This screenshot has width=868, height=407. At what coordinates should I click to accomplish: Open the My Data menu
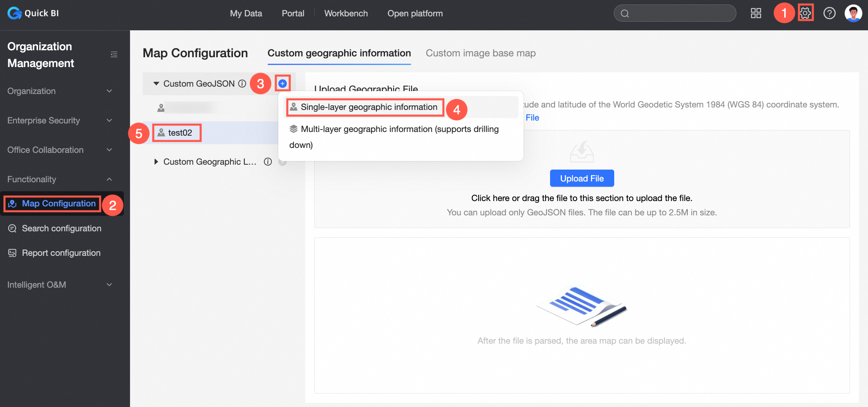(x=246, y=13)
